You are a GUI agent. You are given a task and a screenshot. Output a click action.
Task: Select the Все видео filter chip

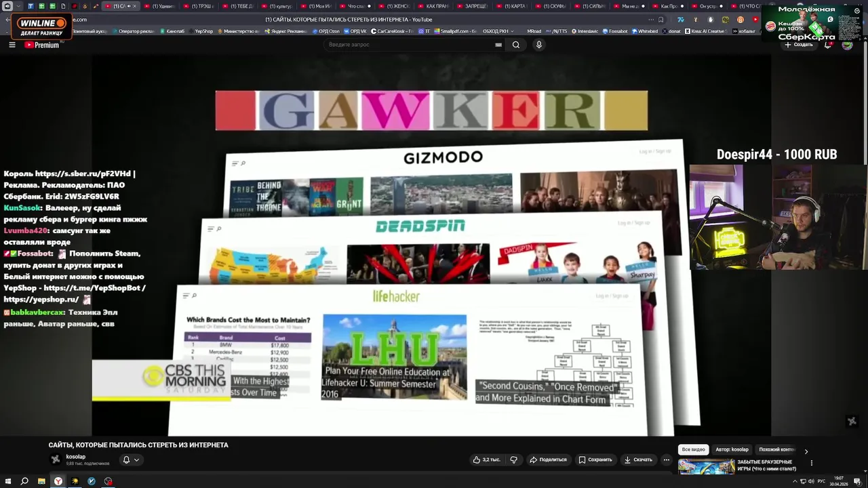click(x=693, y=449)
